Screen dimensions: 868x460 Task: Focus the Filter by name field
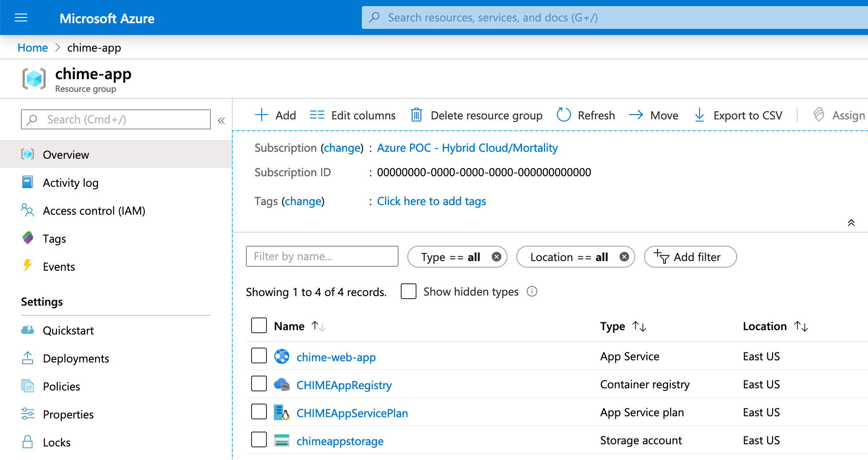[x=322, y=256]
